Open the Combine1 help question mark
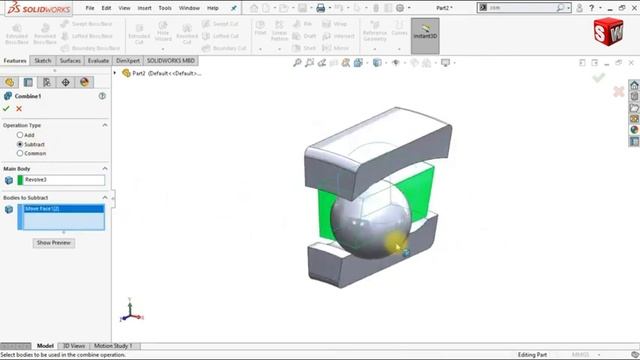This screenshot has width=640, height=360. click(102, 96)
